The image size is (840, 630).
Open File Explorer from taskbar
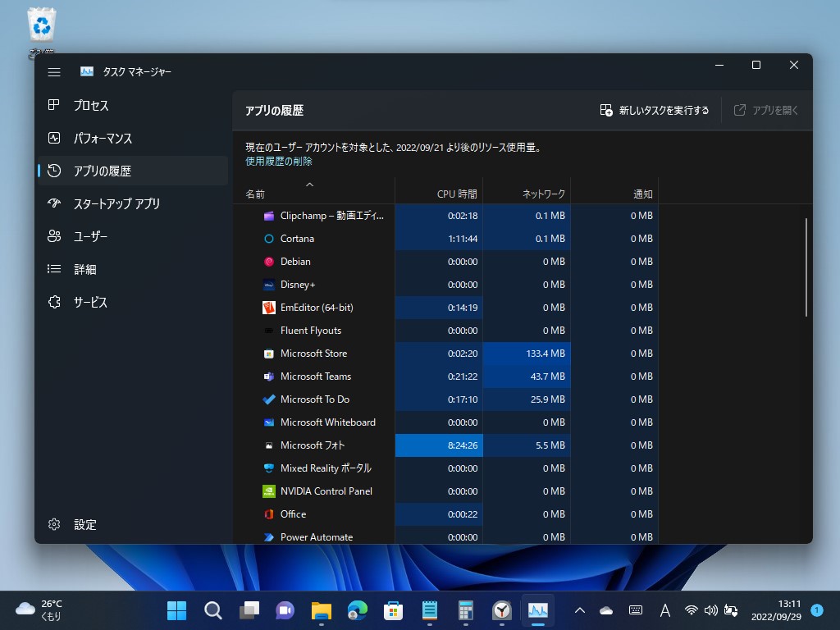point(321,610)
